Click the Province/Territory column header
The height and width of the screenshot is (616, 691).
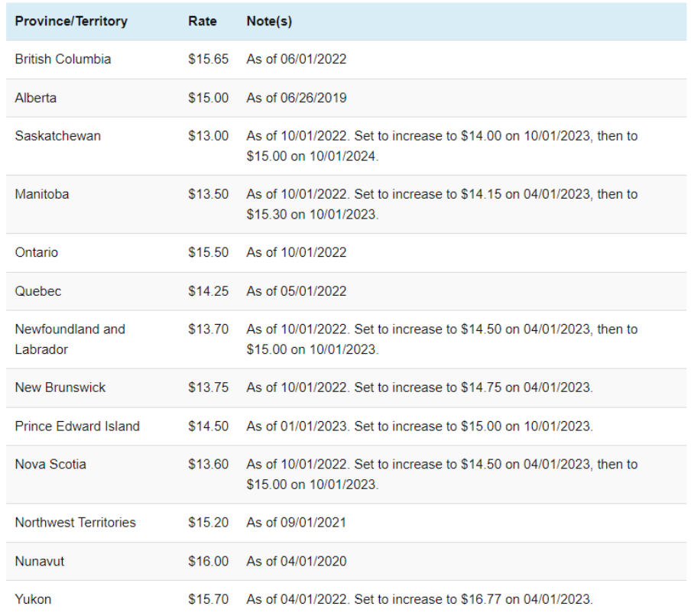71,21
